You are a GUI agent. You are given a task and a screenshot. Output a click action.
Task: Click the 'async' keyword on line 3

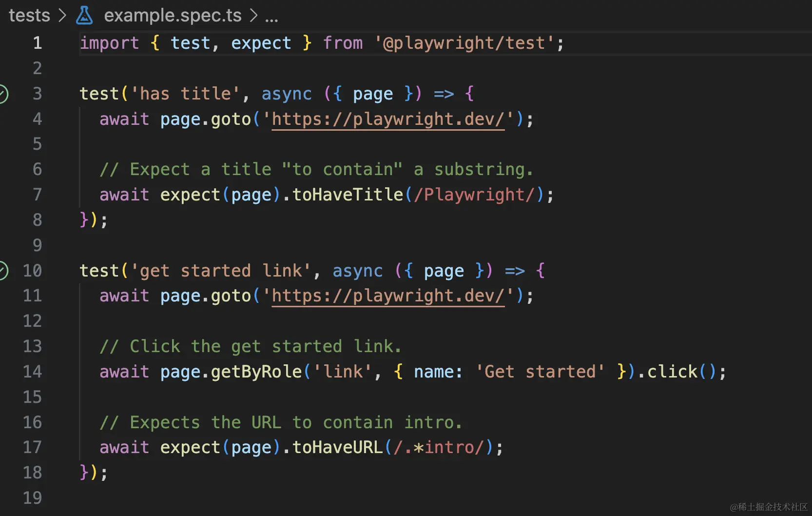(287, 94)
